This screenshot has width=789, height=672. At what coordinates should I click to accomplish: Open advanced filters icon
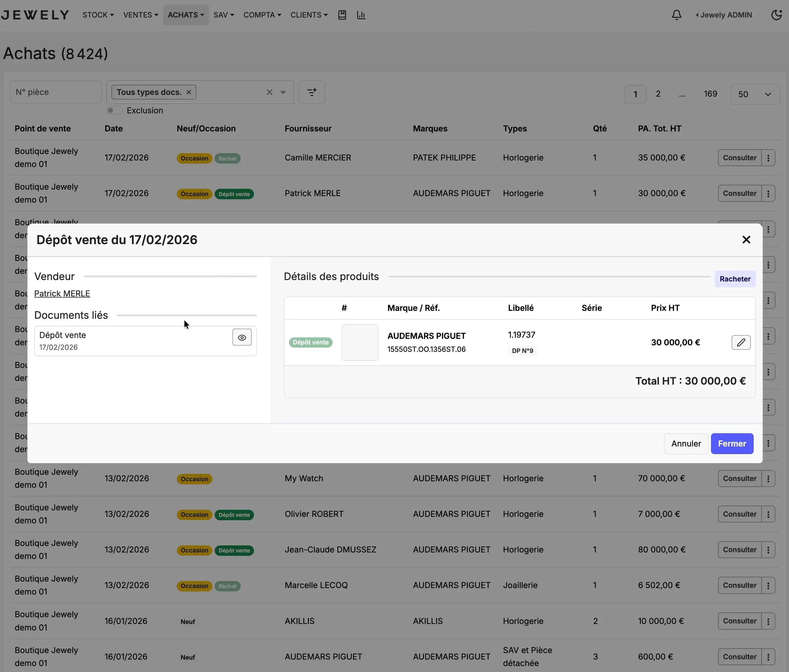pos(311,92)
